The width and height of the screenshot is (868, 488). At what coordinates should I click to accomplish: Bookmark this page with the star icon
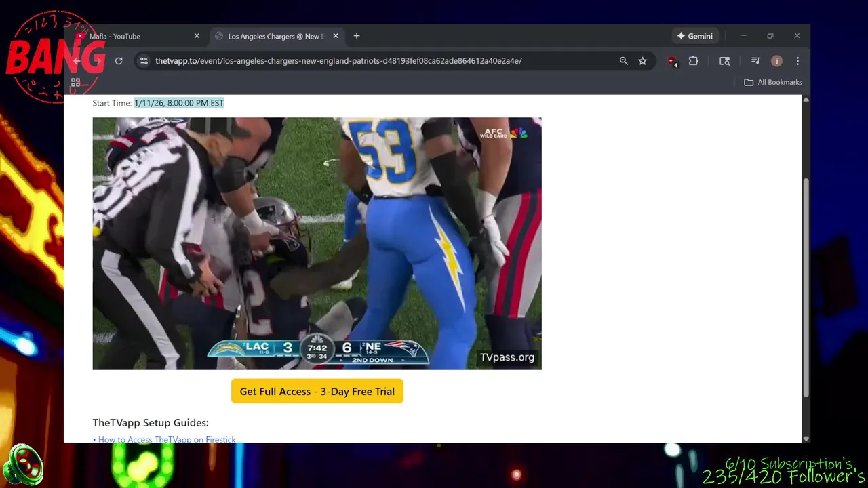(642, 61)
